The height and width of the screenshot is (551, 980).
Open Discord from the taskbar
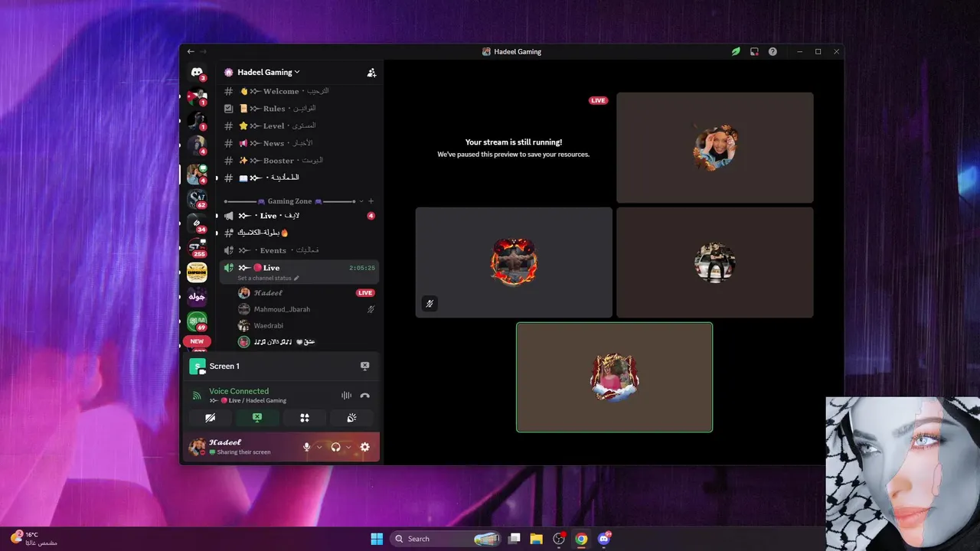[604, 539]
